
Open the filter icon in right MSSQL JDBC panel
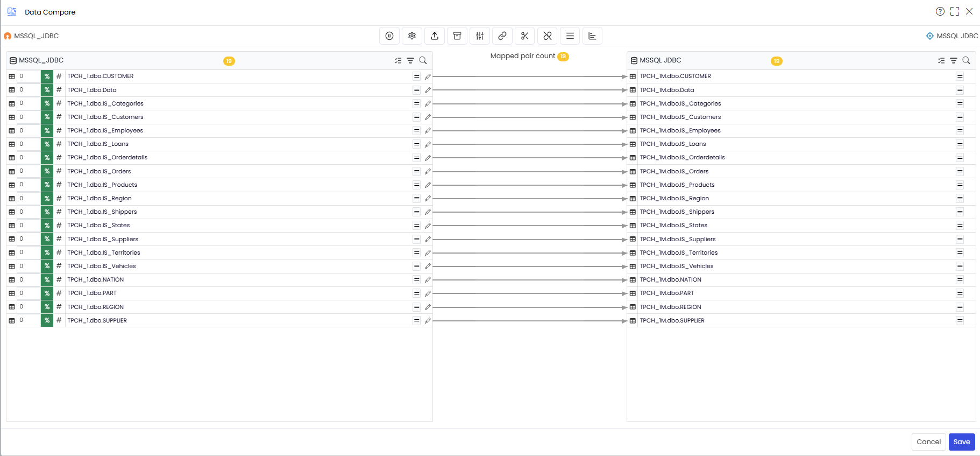(x=954, y=61)
